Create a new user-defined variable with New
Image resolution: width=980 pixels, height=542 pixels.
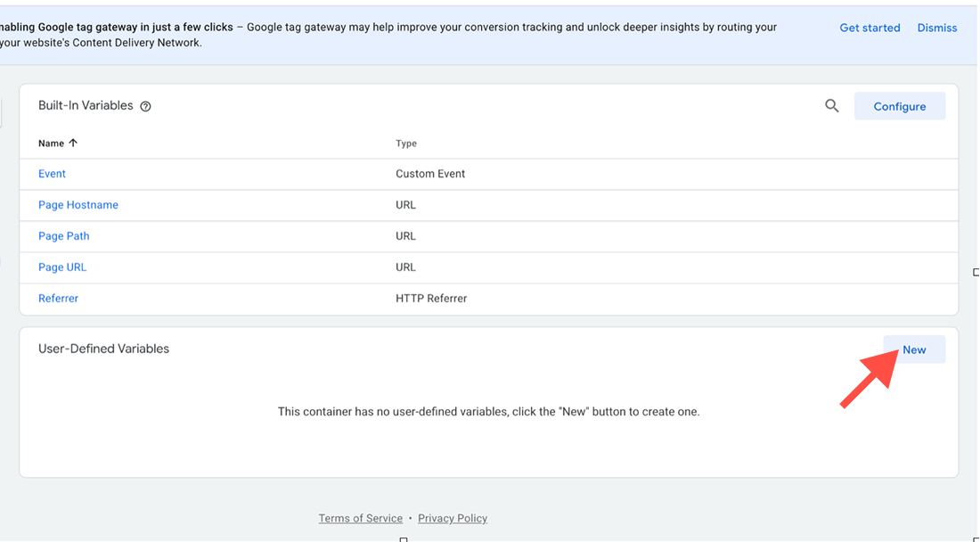[914, 349]
